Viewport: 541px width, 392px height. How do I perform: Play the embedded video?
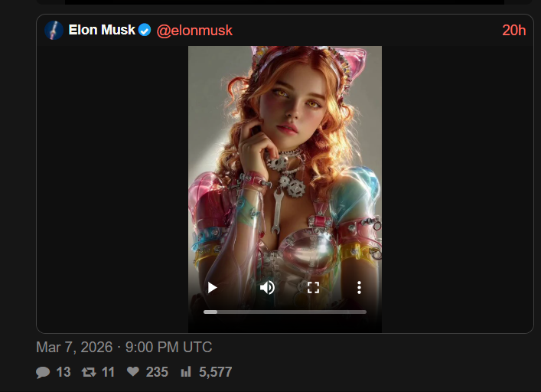point(212,288)
